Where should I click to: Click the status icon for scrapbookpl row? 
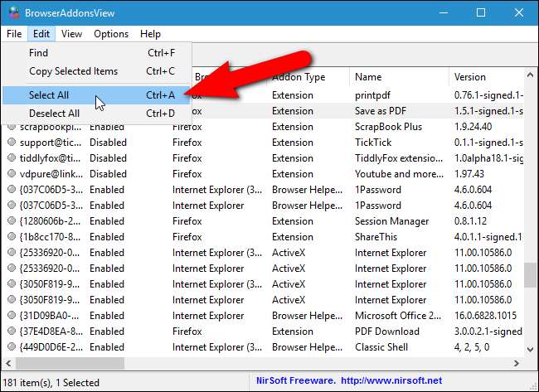(12, 127)
